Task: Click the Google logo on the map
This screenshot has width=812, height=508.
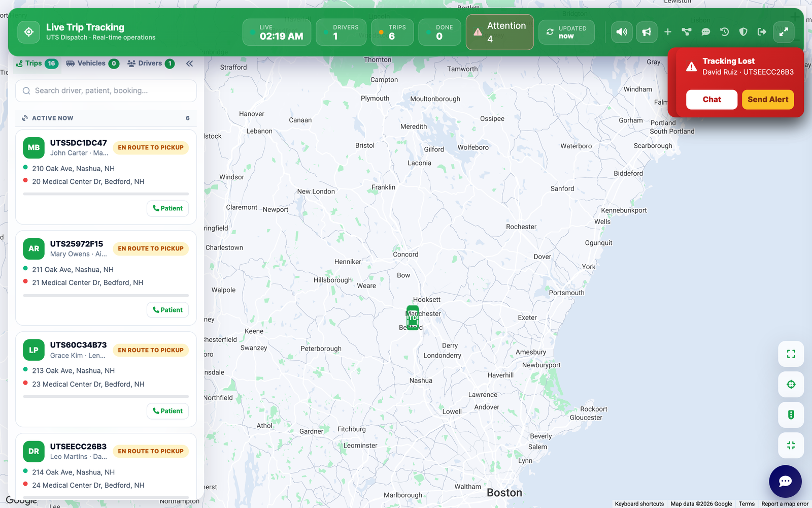Action: tap(21, 500)
